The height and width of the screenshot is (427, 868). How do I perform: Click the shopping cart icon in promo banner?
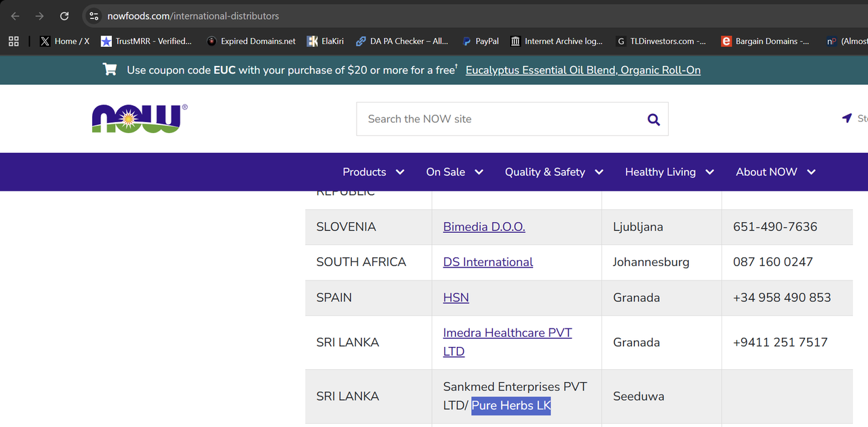[x=110, y=69]
